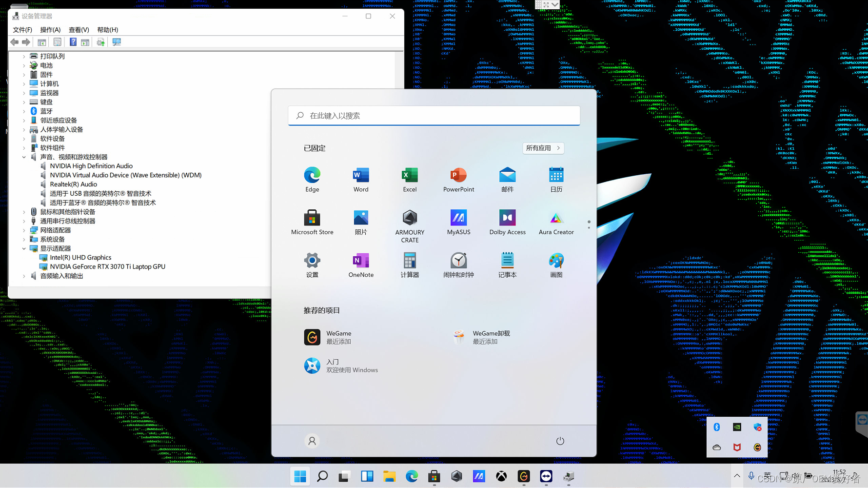Open the user account profile button

coord(312,441)
